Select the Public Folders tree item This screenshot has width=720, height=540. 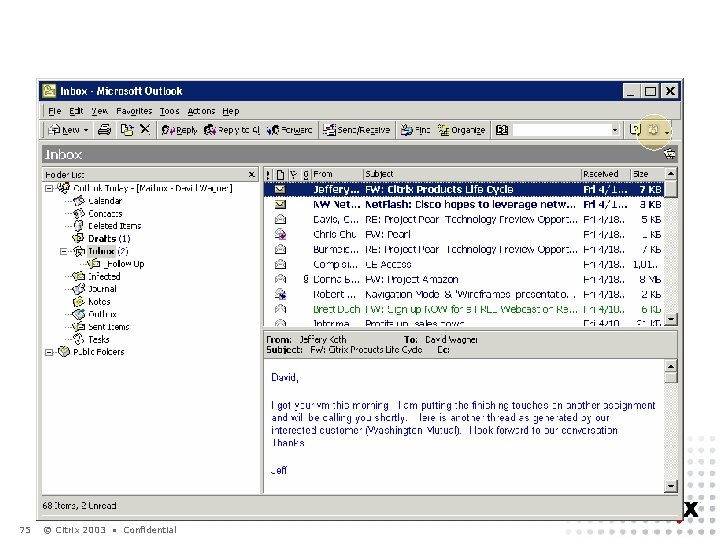98,352
